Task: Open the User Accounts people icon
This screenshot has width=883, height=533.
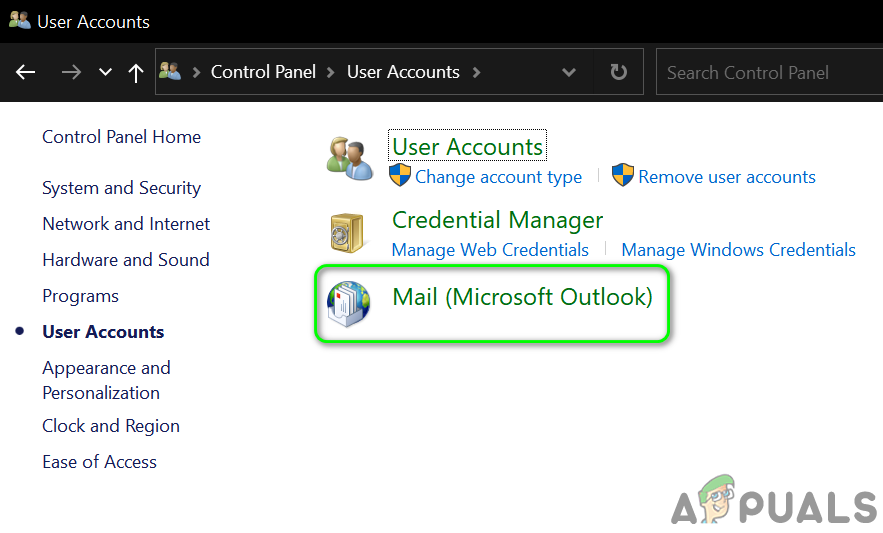Action: [x=350, y=158]
